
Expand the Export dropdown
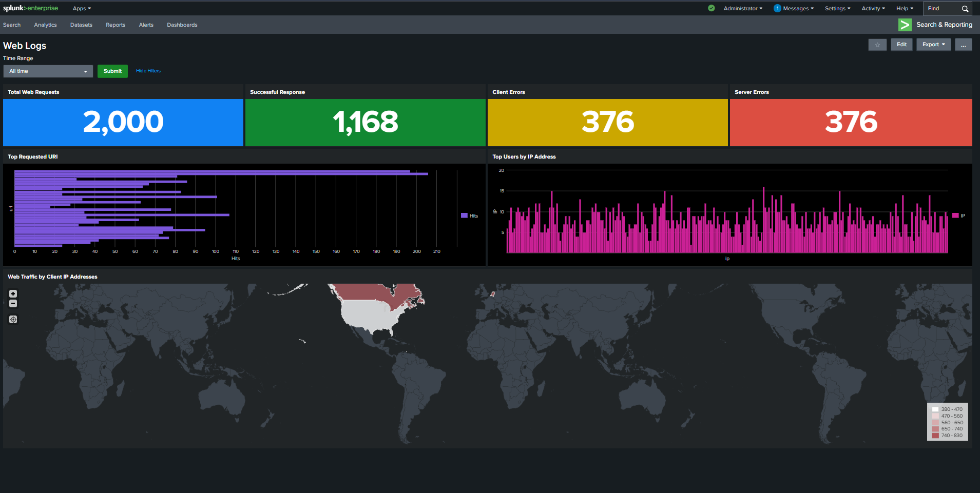point(933,45)
